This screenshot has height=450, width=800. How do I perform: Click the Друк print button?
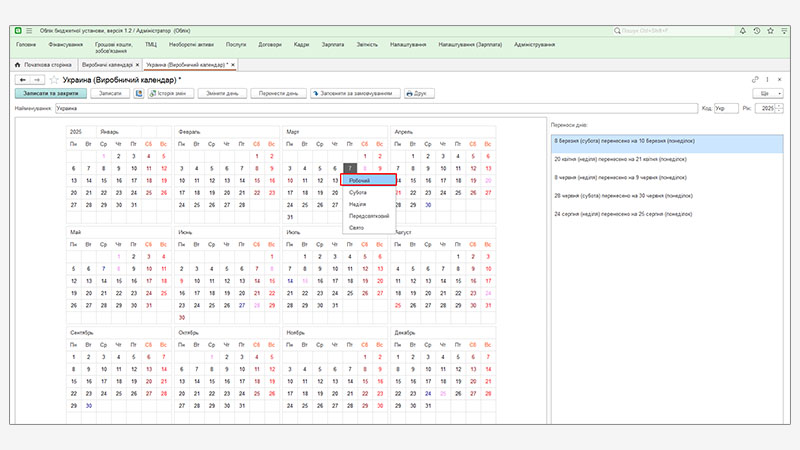click(415, 93)
